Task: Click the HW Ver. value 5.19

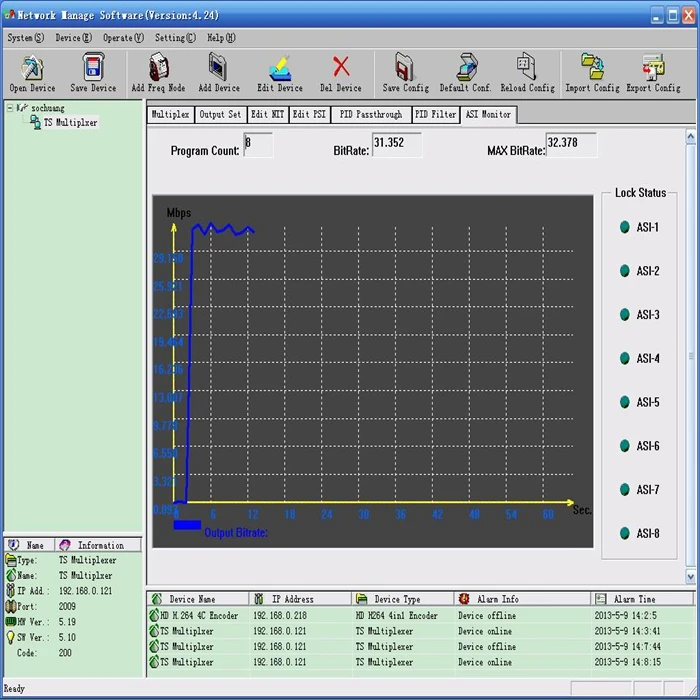Action: click(x=67, y=622)
